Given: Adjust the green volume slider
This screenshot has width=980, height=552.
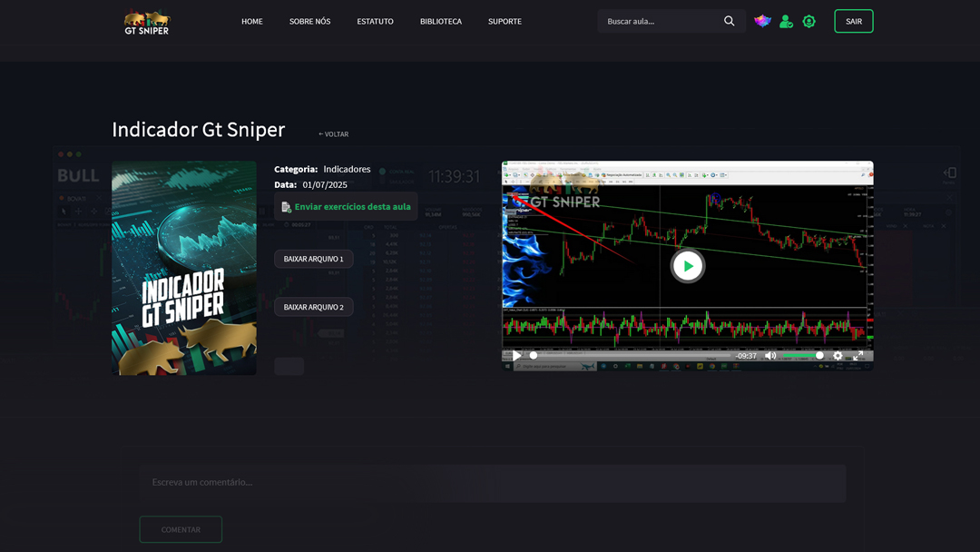Looking at the screenshot, I should [803, 356].
